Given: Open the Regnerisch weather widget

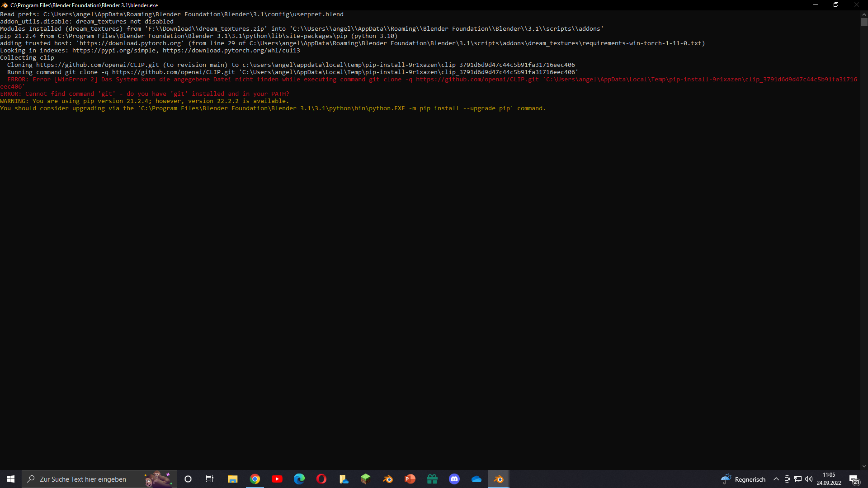Looking at the screenshot, I should tap(743, 479).
